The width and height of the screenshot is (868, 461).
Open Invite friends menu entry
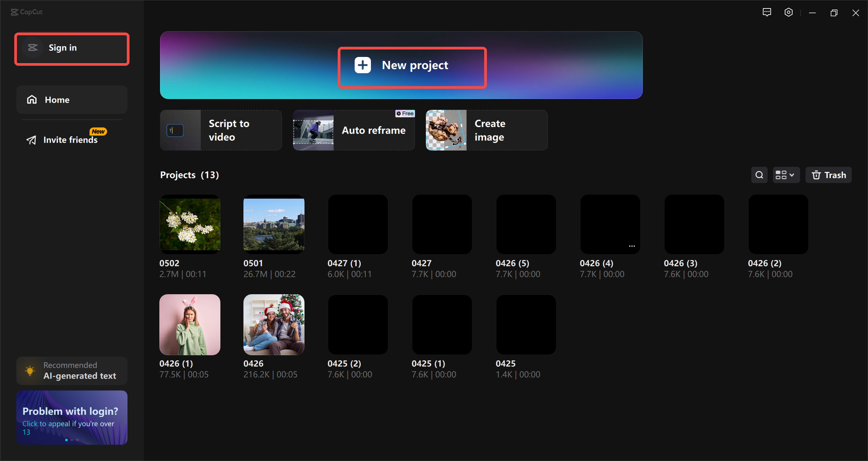pos(71,140)
